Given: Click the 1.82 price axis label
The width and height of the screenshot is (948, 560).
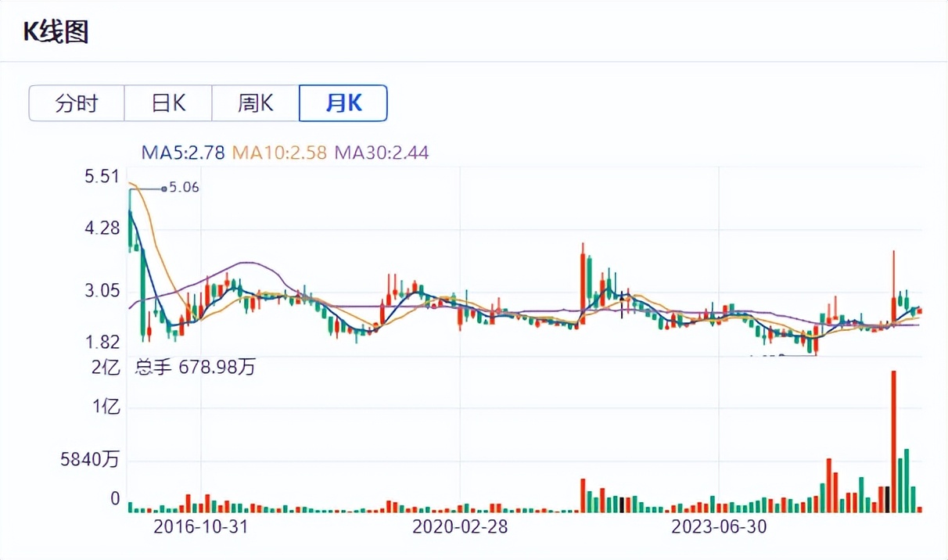Looking at the screenshot, I should pos(102,343).
